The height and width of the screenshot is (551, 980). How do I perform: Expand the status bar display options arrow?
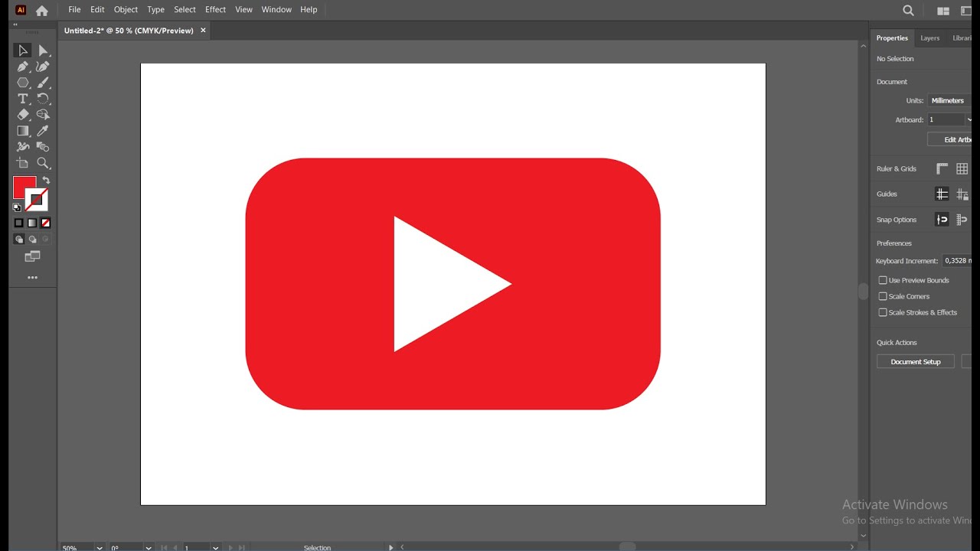click(x=390, y=547)
